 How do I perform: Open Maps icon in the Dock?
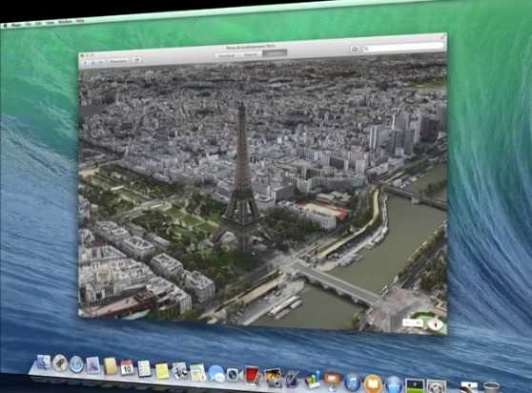point(197,373)
